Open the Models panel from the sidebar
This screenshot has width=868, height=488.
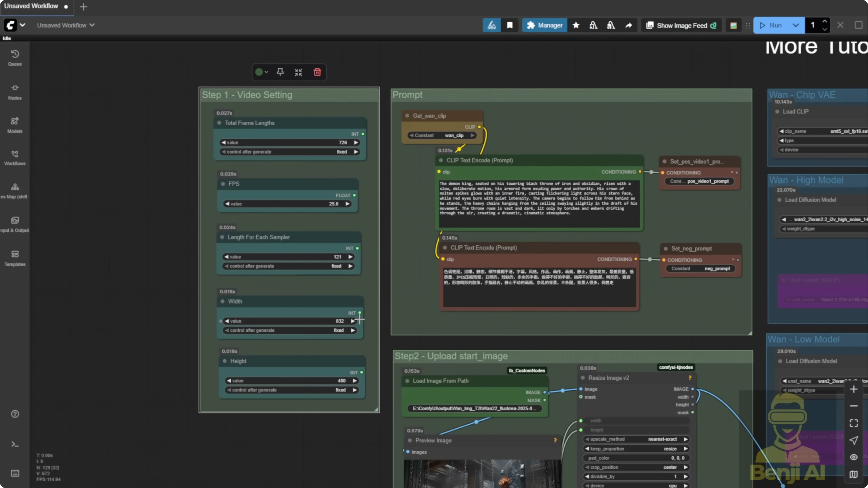click(14, 124)
